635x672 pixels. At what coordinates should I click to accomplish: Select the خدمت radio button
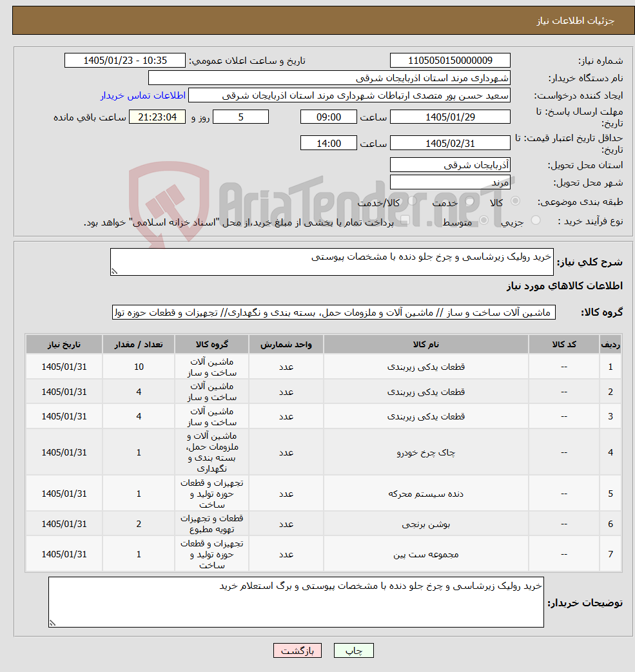469,201
